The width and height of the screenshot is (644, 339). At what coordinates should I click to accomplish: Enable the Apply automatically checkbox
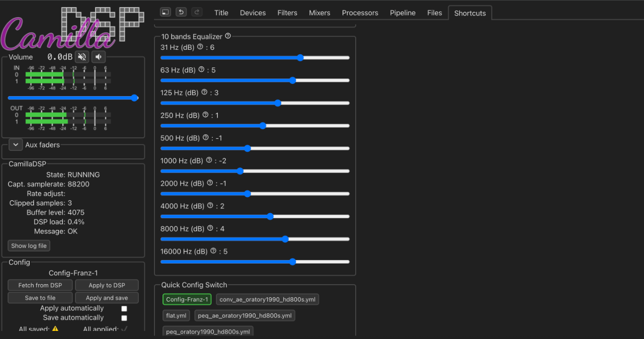(x=124, y=309)
